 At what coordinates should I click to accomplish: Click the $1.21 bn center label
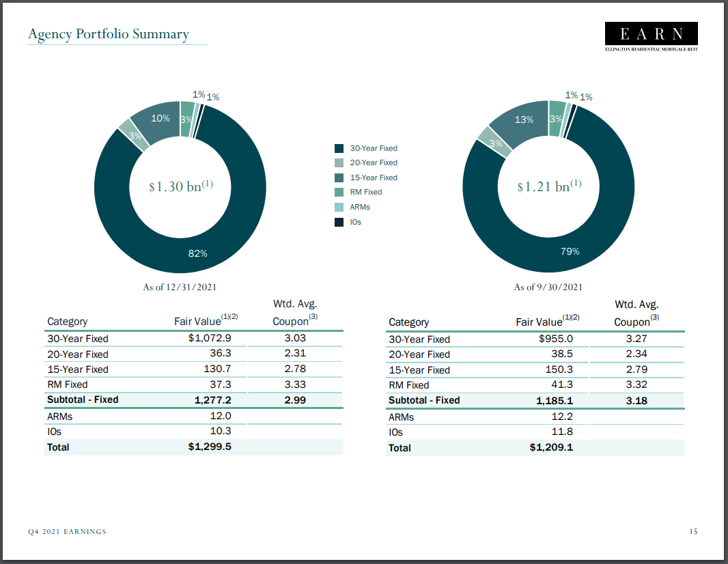click(548, 186)
